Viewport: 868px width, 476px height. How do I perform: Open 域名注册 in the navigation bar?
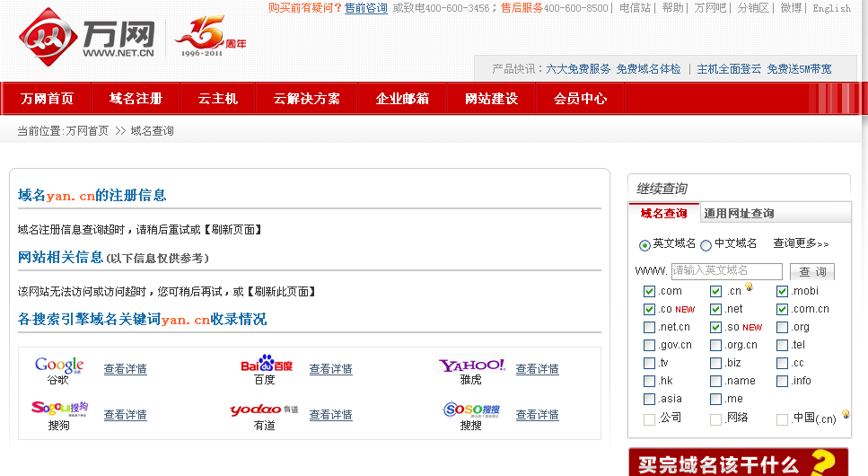click(136, 99)
